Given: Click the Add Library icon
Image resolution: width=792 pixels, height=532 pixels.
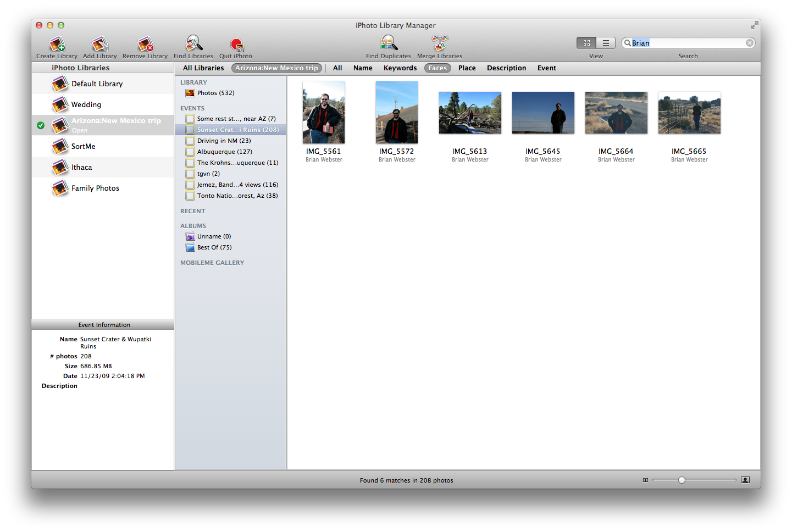Looking at the screenshot, I should pos(100,44).
